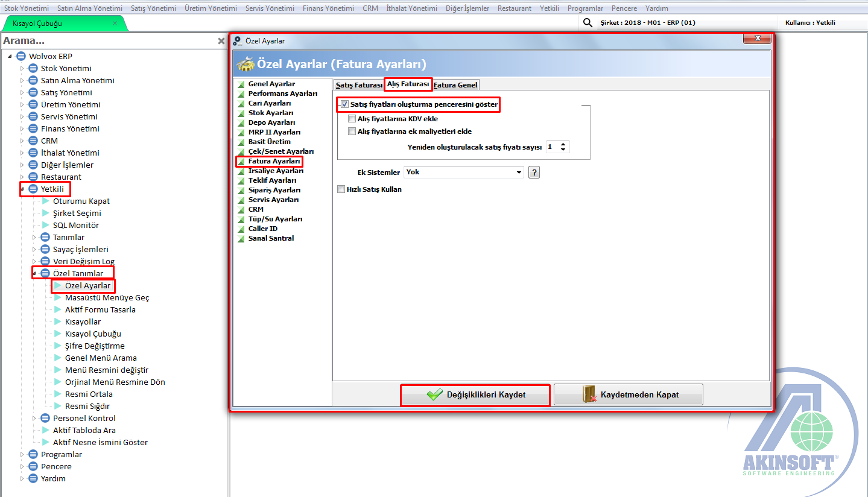Close the Kısayol Çubuğu tab with its X
Viewport: 868px width, 497px height.
coord(115,24)
